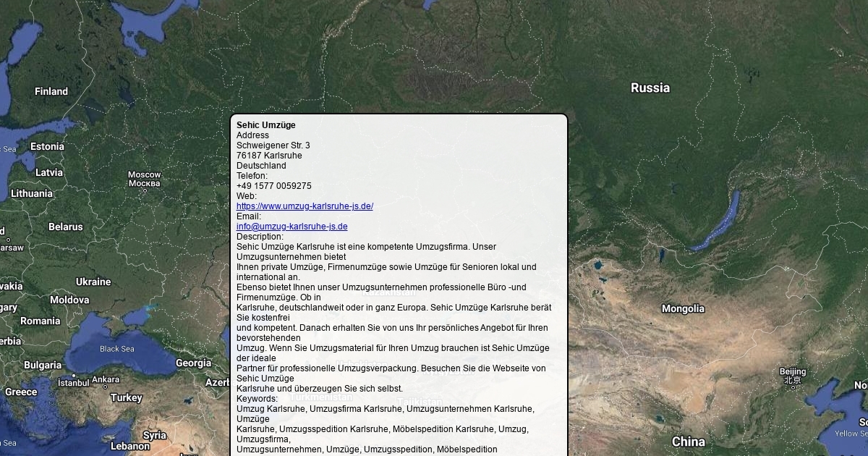Open the umzug-karlsruhe-js.de website link

coord(305,206)
